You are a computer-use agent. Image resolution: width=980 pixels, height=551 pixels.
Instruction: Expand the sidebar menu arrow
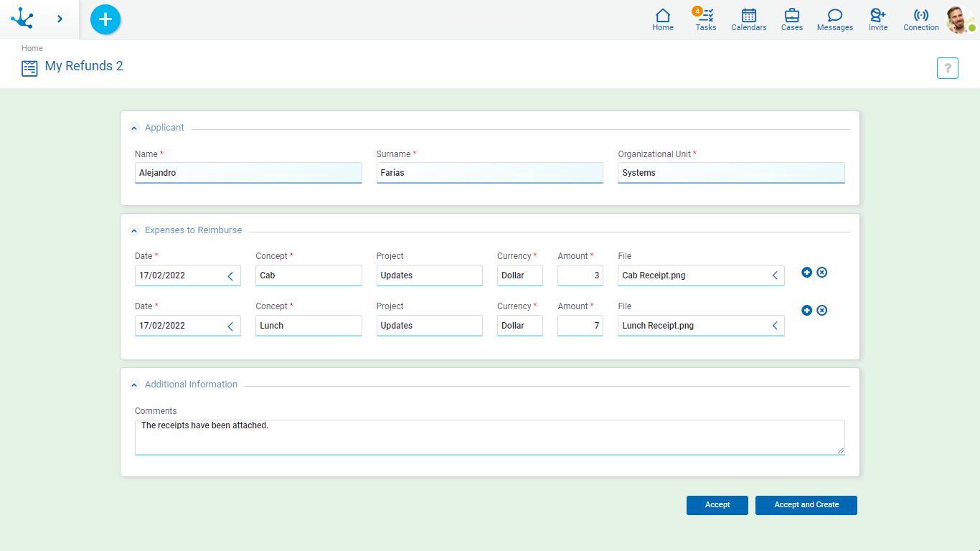click(x=60, y=19)
